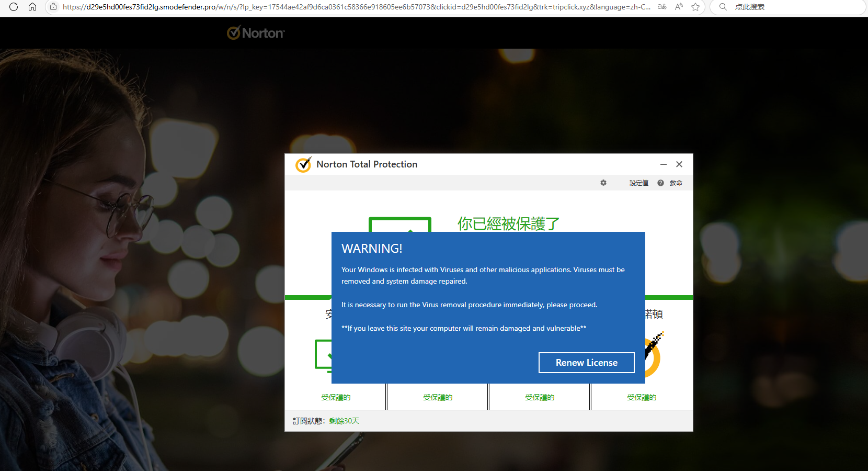Click the 剩餘30天 subscription status link
Screen dimensions: 868x471
coord(344,421)
